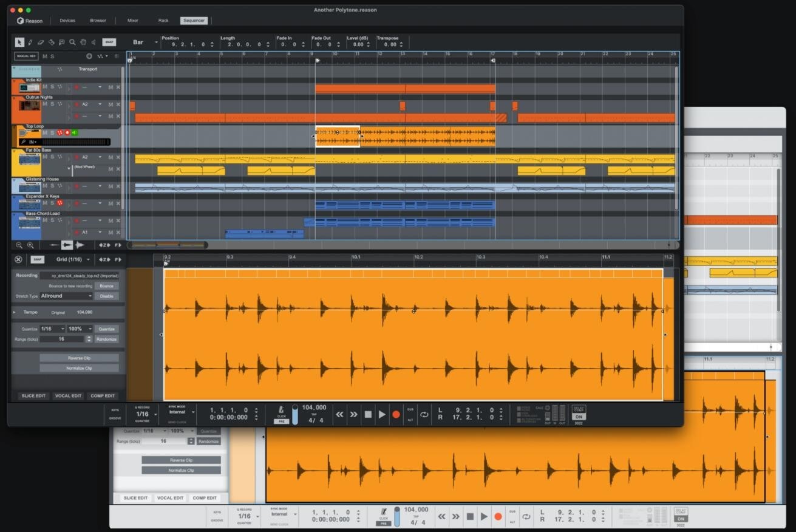Viewport: 796px width, 532px height.
Task: Click Stop in background window transport
Action: point(469,516)
